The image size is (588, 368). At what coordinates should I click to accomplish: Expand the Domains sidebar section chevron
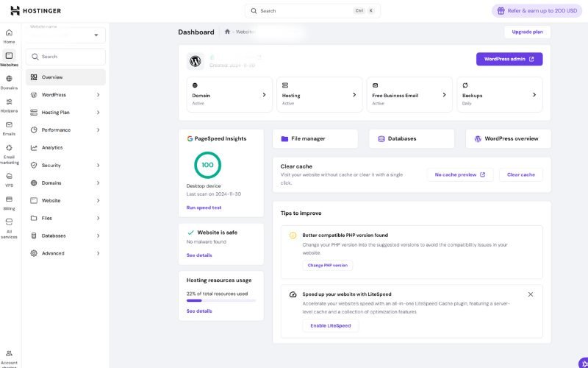[98, 183]
